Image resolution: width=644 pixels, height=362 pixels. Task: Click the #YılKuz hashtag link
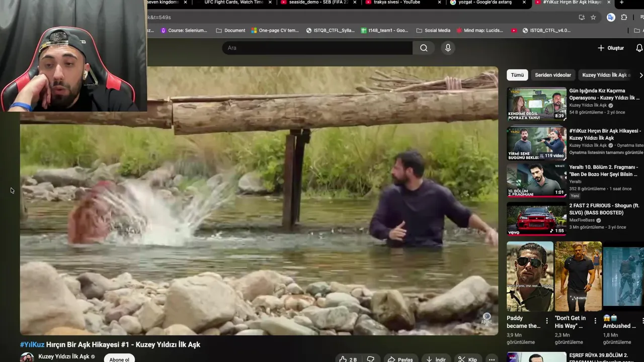pyautogui.click(x=32, y=344)
